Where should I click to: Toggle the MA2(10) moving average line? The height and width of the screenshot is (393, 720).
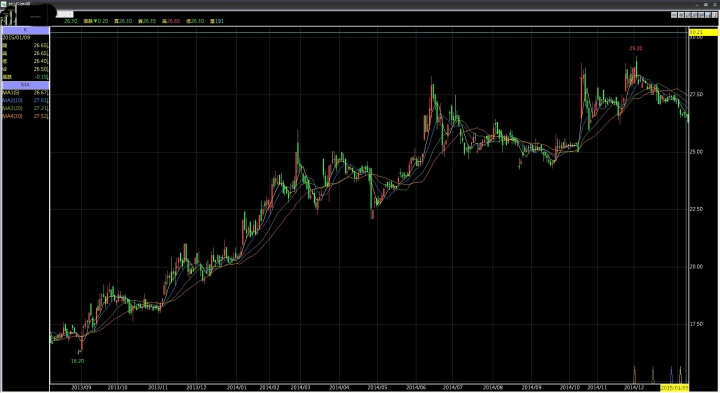[x=25, y=101]
